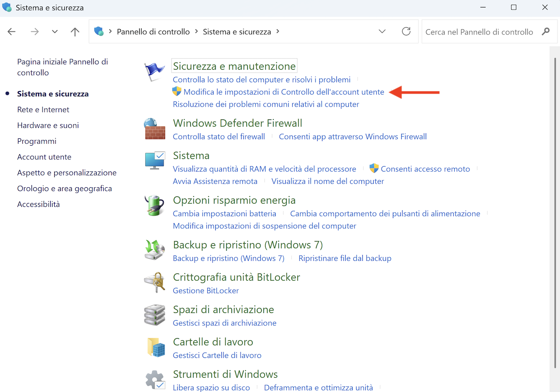Click Risoluzione dei problemi comuni link
560x392 pixels.
tap(266, 104)
